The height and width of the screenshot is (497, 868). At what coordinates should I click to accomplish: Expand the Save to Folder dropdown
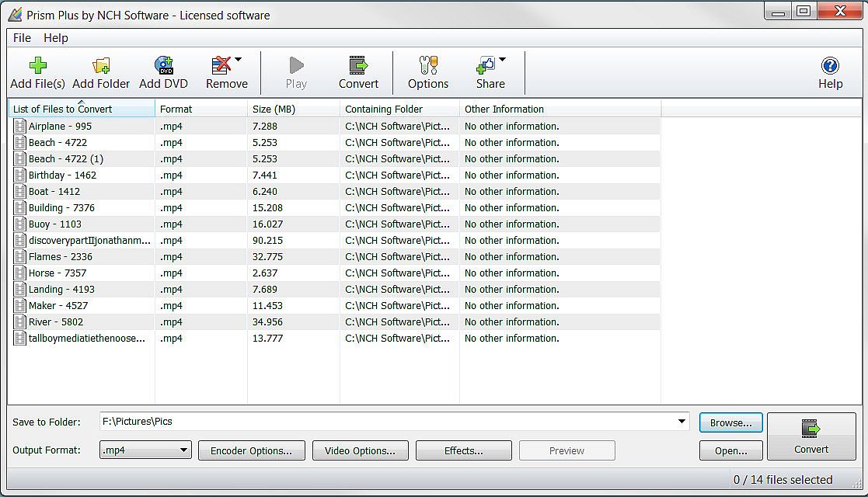click(682, 422)
